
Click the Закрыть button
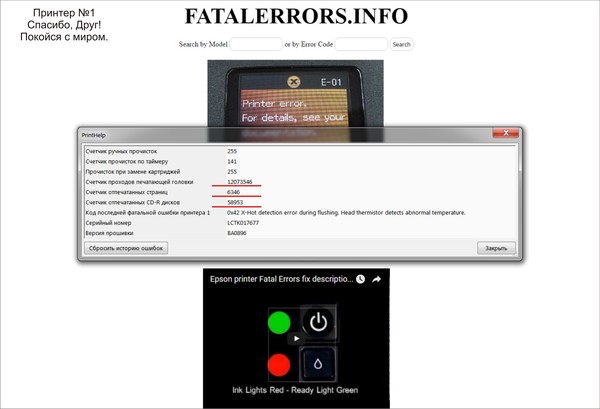[495, 247]
